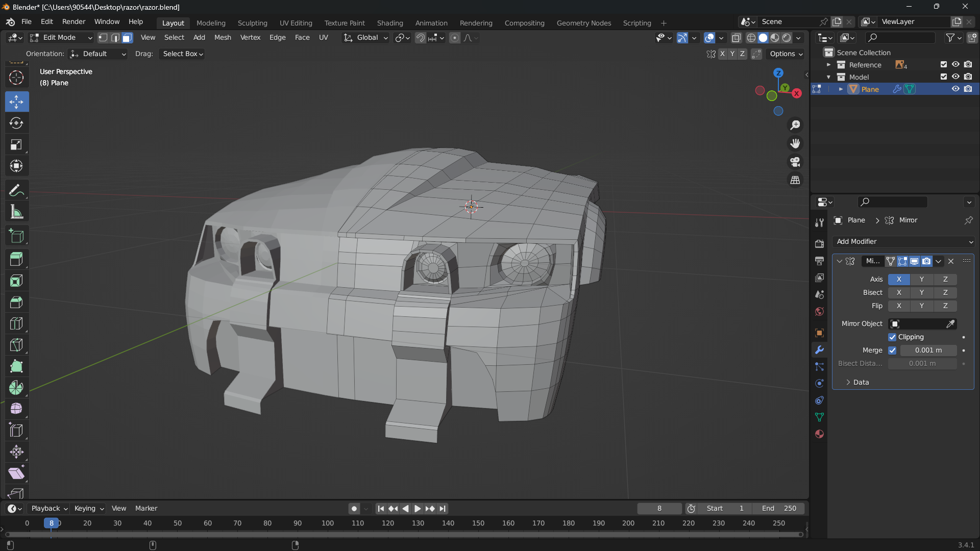Select the Rotate tool in toolbar
Screen dimensions: 980x551
pos(16,123)
